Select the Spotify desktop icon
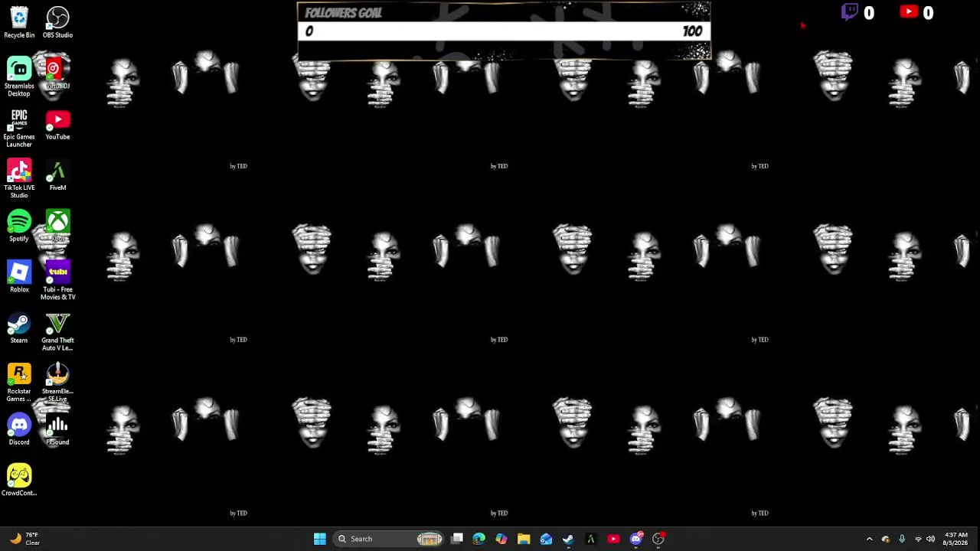 click(19, 226)
